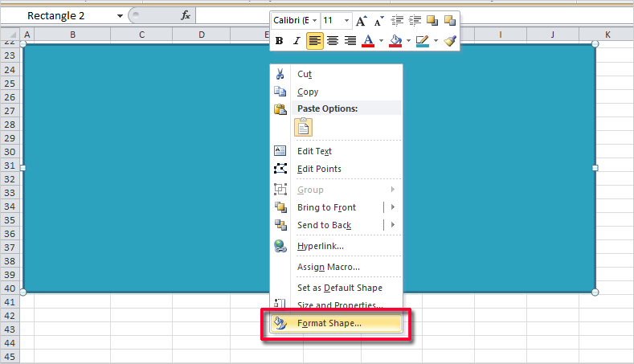
Task: Center text using mini toolbar
Action: pos(333,41)
